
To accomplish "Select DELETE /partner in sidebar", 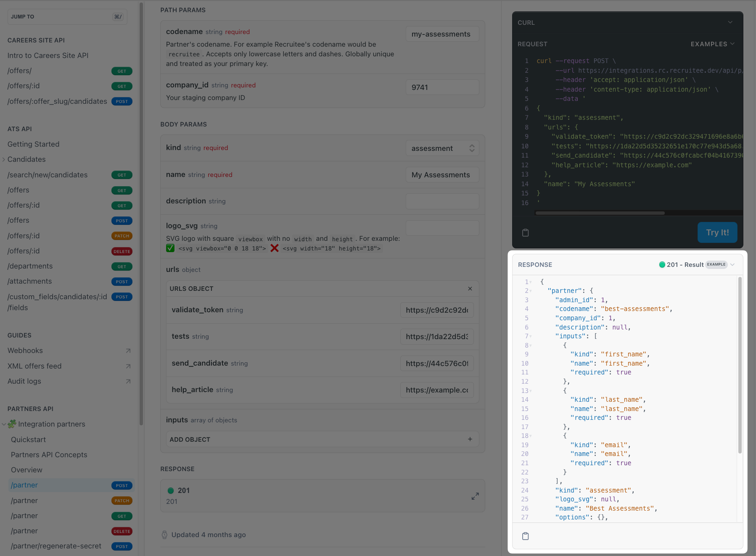I will [71, 531].
